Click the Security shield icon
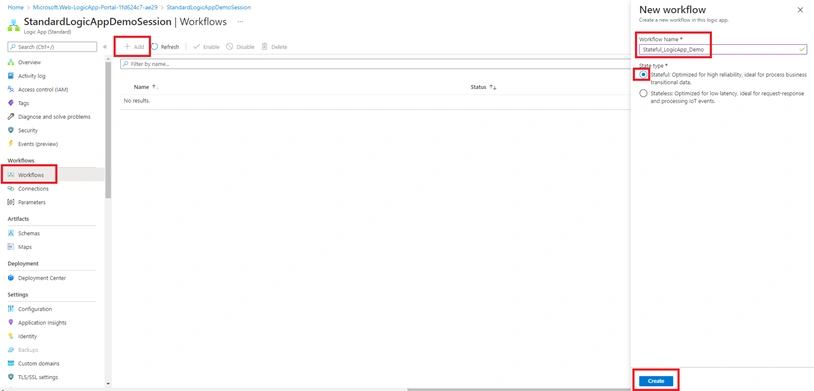814x391 pixels. (x=11, y=130)
